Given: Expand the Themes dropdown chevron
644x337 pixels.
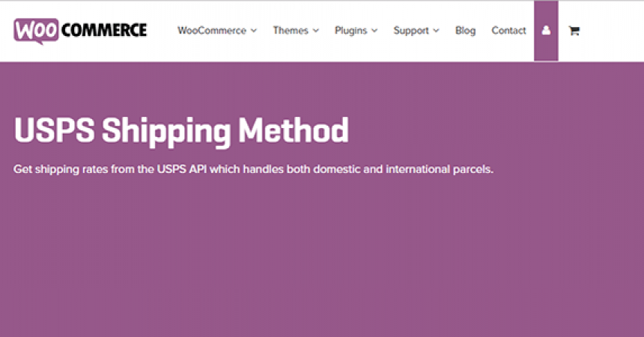Looking at the screenshot, I should [x=315, y=31].
